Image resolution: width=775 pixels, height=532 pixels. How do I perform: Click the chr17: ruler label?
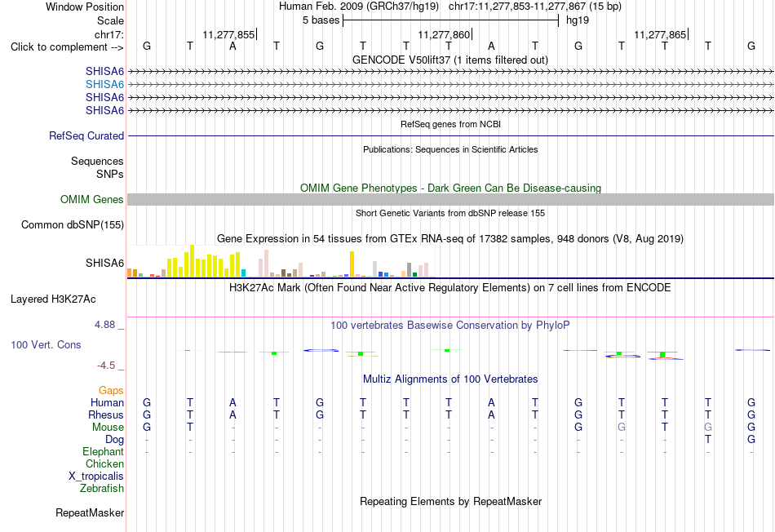pos(109,34)
